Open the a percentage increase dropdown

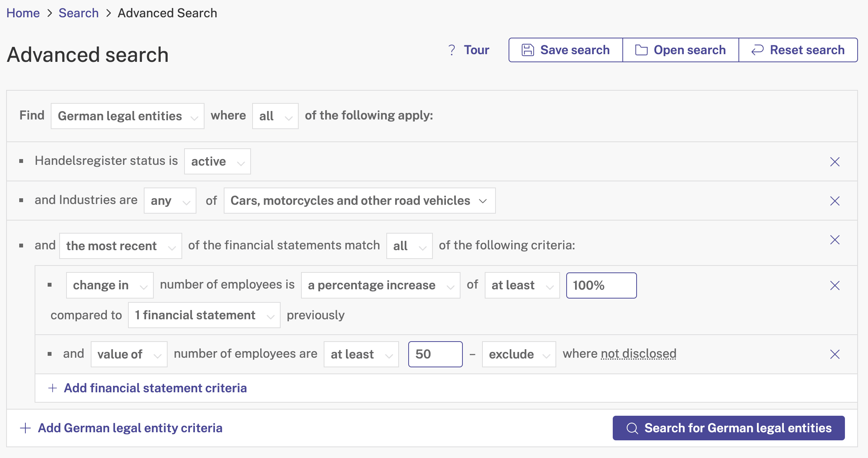pyautogui.click(x=381, y=285)
